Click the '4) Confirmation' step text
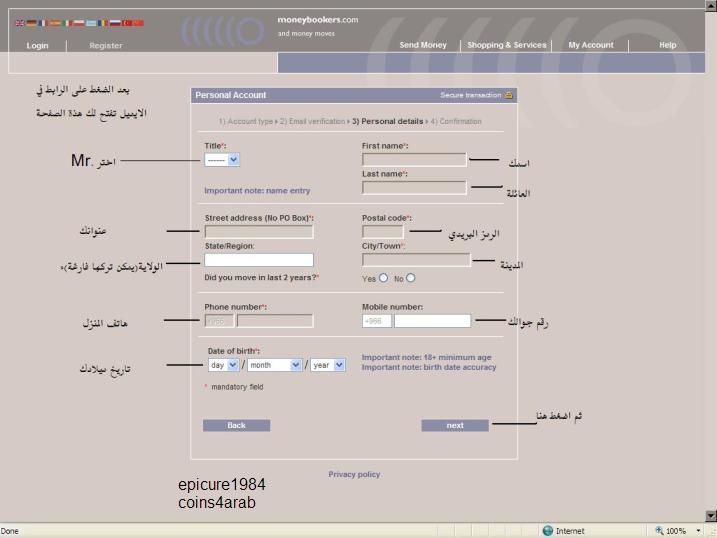The image size is (717, 538). tap(456, 121)
